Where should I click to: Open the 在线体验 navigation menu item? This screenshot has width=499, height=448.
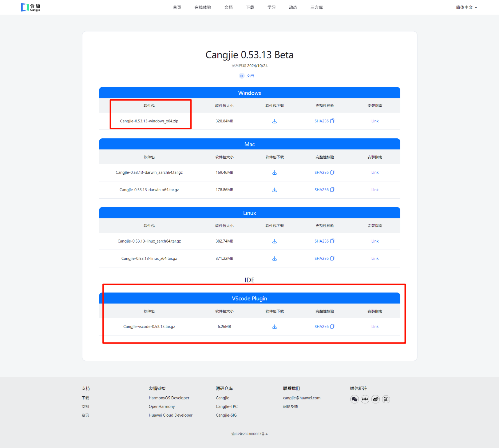tap(202, 8)
